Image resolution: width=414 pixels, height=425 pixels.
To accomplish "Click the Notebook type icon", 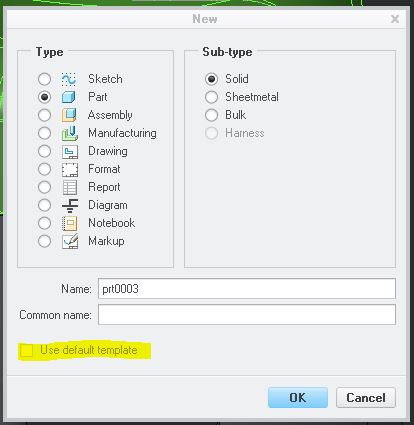I will 70,223.
